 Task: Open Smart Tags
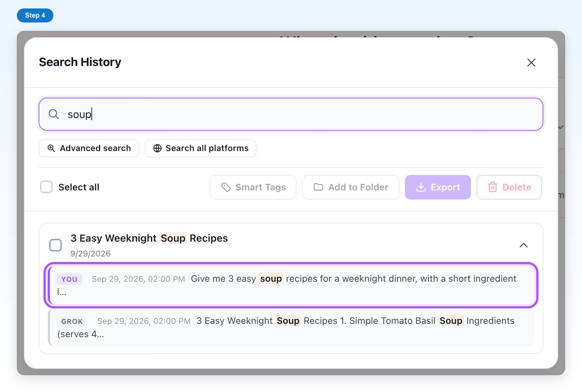pos(253,187)
